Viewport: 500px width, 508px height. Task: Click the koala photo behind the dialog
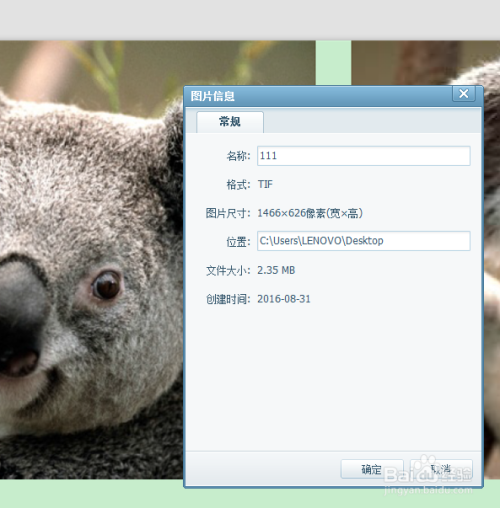(92, 260)
